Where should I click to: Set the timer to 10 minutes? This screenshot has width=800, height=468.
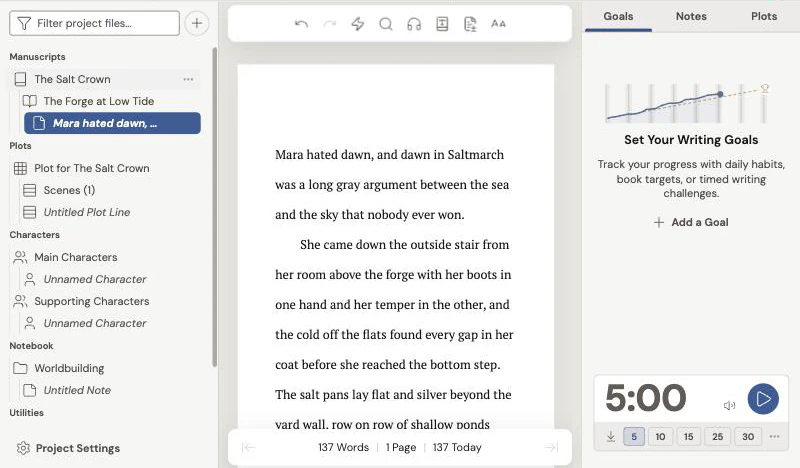660,436
